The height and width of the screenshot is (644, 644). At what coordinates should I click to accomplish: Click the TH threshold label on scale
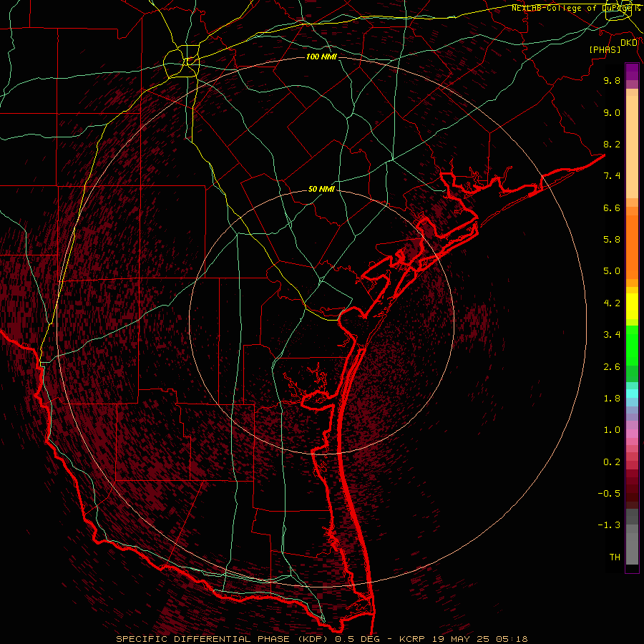(615, 557)
